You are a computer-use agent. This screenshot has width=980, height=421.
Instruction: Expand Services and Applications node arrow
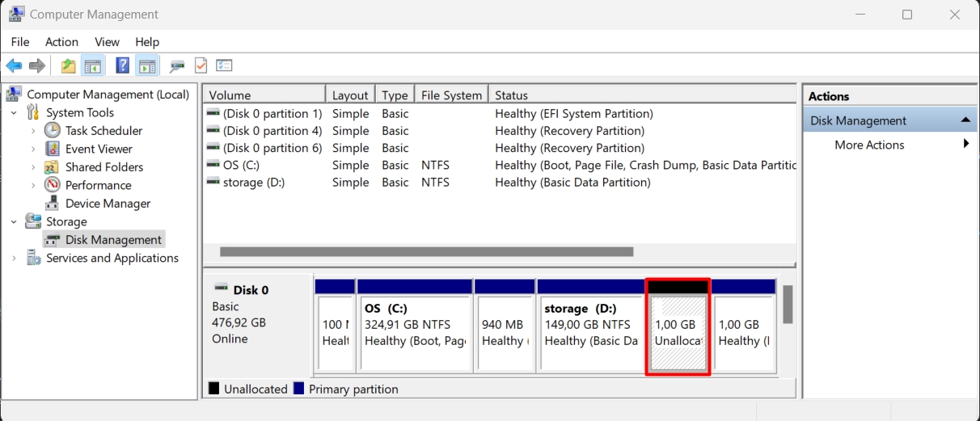pos(14,258)
